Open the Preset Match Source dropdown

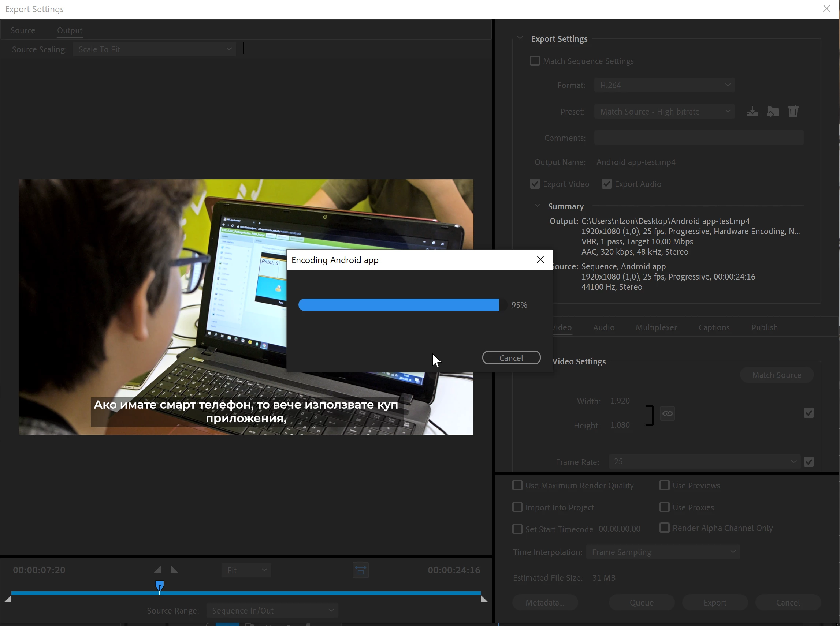click(664, 112)
